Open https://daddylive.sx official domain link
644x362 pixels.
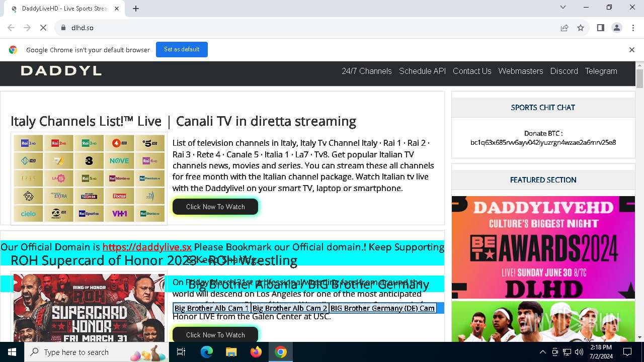point(147,247)
